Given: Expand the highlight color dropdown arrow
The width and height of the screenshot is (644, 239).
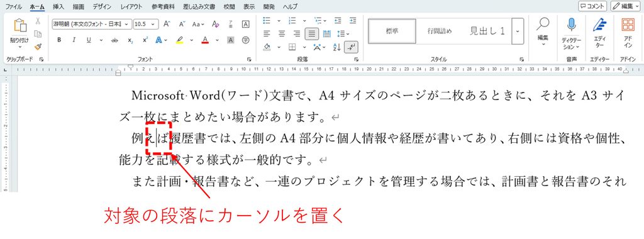Looking at the screenshot, I should coord(191,40).
